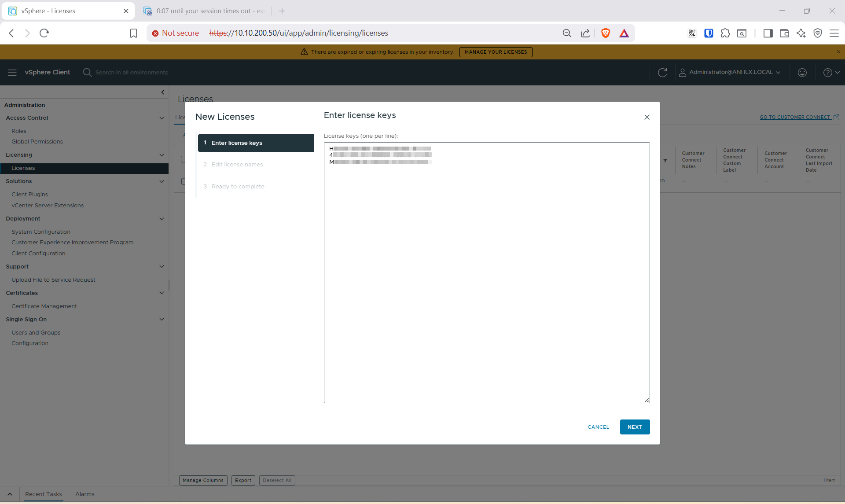Open Roles in the sidebar
845x504 pixels.
pyautogui.click(x=19, y=131)
